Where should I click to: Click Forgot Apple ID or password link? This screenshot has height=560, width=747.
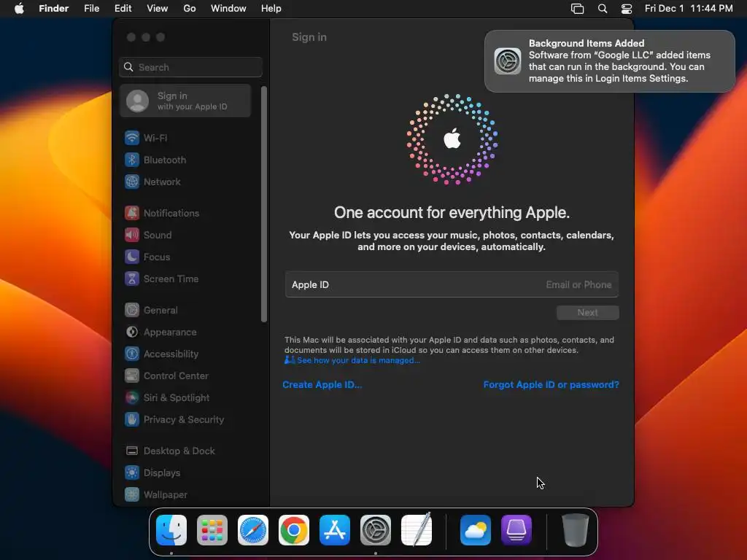pos(551,385)
